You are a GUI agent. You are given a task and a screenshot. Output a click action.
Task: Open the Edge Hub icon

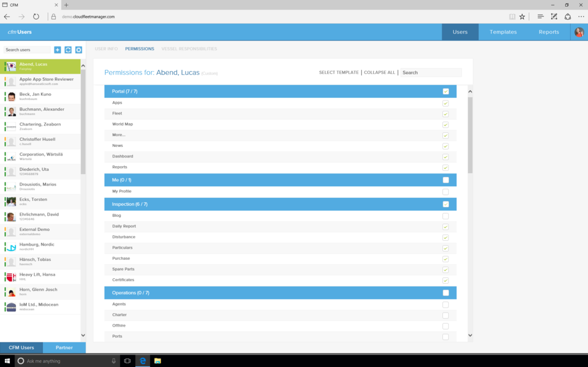(x=540, y=17)
